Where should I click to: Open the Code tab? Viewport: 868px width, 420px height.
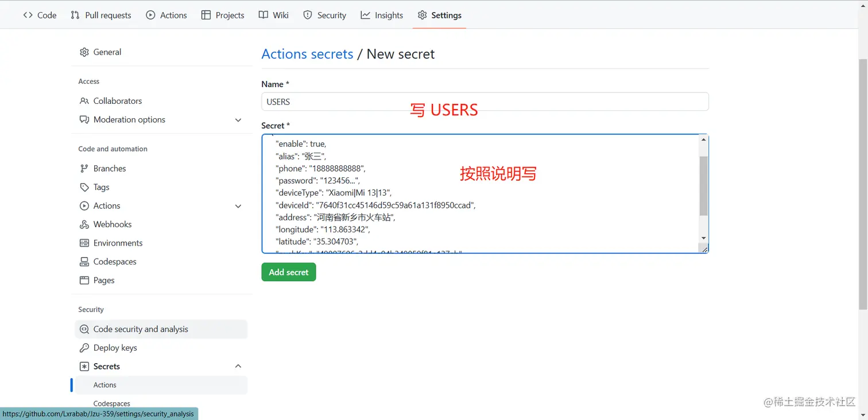click(x=40, y=15)
